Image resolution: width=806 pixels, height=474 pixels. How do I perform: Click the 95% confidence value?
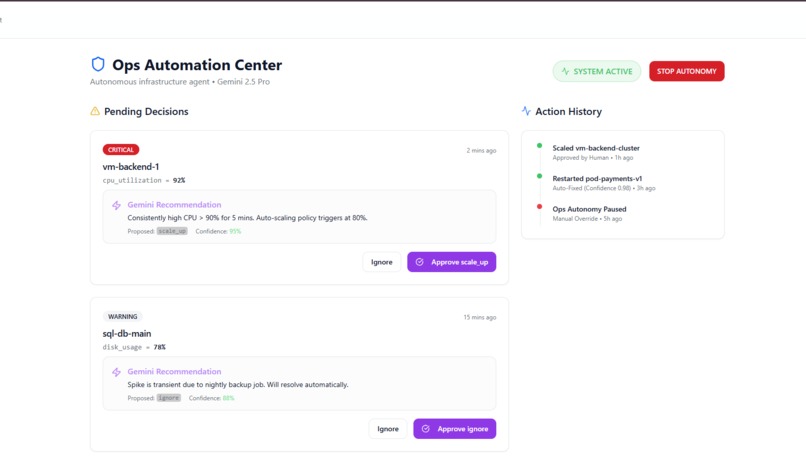tap(235, 231)
